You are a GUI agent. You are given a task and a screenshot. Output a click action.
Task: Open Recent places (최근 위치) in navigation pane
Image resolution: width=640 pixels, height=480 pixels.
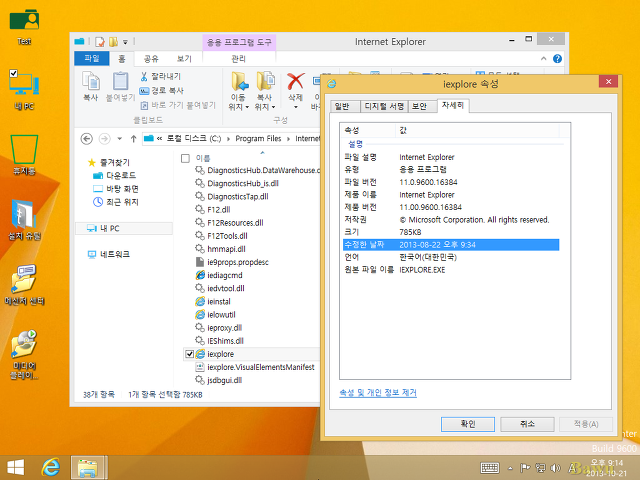pyautogui.click(x=116, y=202)
